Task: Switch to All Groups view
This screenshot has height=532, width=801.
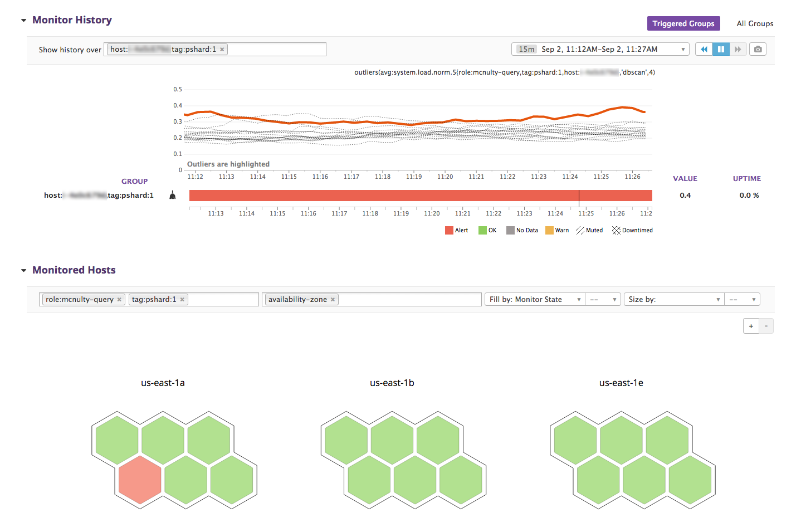Action: pos(755,23)
